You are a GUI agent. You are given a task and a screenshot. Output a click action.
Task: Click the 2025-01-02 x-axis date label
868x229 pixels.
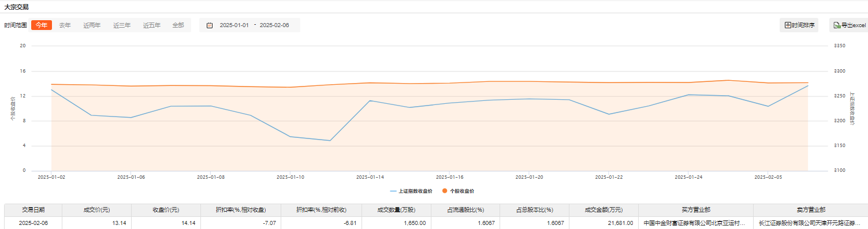click(51, 177)
